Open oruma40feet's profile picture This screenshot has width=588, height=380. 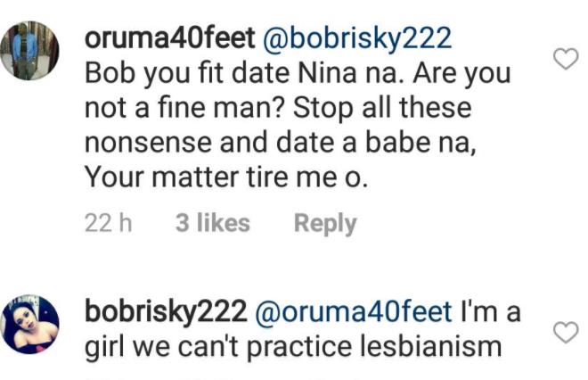click(28, 52)
